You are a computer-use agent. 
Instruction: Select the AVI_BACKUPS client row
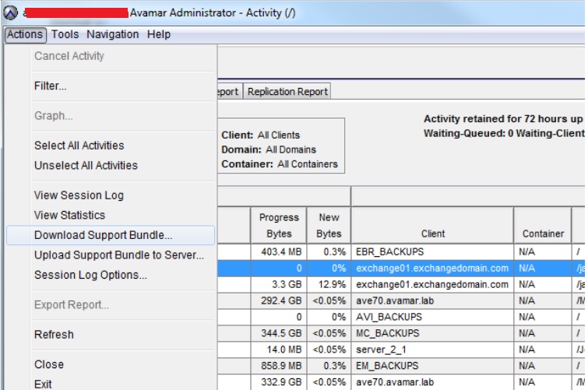tap(401, 317)
